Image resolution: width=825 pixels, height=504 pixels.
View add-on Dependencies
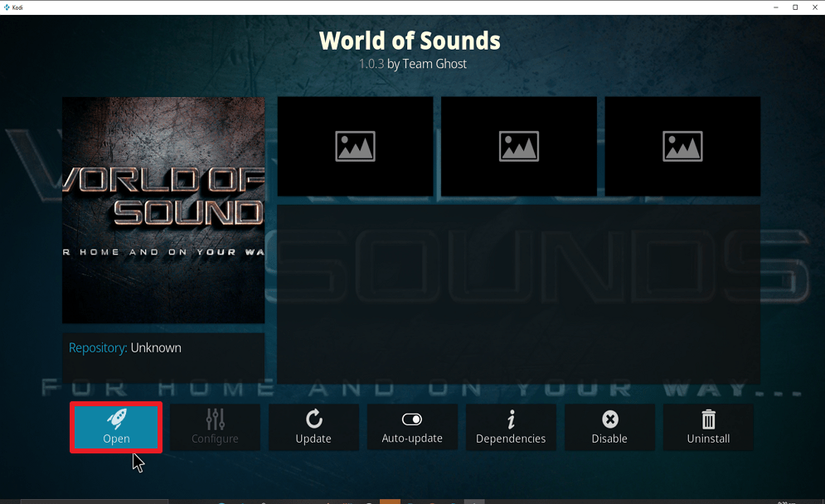coord(511,427)
